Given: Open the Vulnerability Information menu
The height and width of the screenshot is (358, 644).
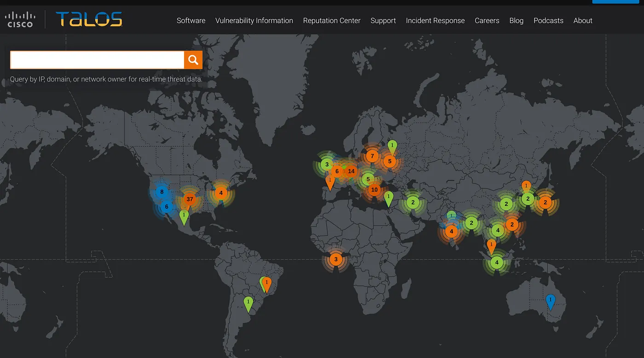Looking at the screenshot, I should point(254,21).
